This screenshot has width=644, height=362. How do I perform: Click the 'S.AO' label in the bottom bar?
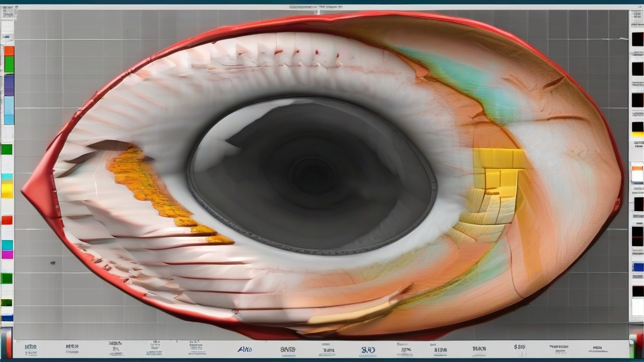coord(368,349)
